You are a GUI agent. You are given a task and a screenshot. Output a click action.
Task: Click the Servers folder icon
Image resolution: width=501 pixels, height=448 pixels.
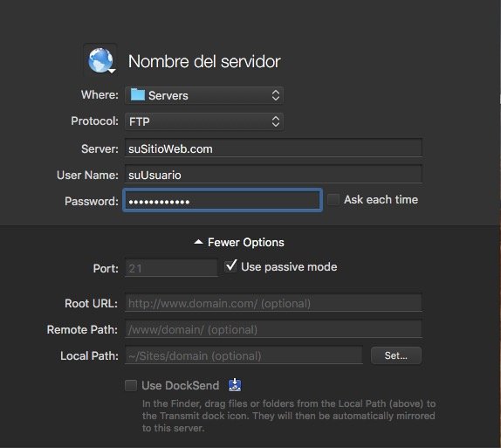(x=138, y=95)
